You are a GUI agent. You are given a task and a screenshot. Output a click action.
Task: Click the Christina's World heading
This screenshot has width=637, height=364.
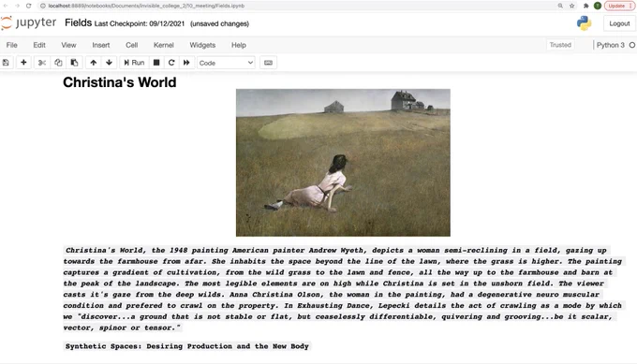[120, 82]
